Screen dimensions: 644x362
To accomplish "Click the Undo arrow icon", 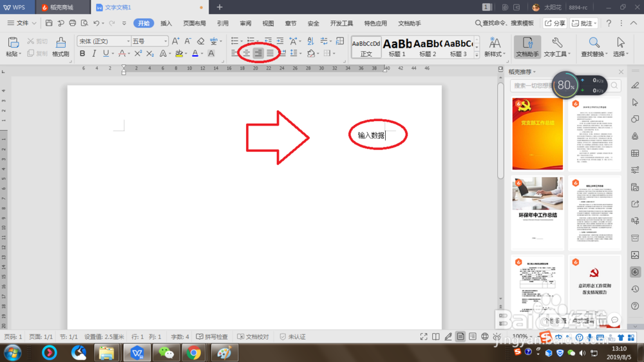I will tap(96, 23).
